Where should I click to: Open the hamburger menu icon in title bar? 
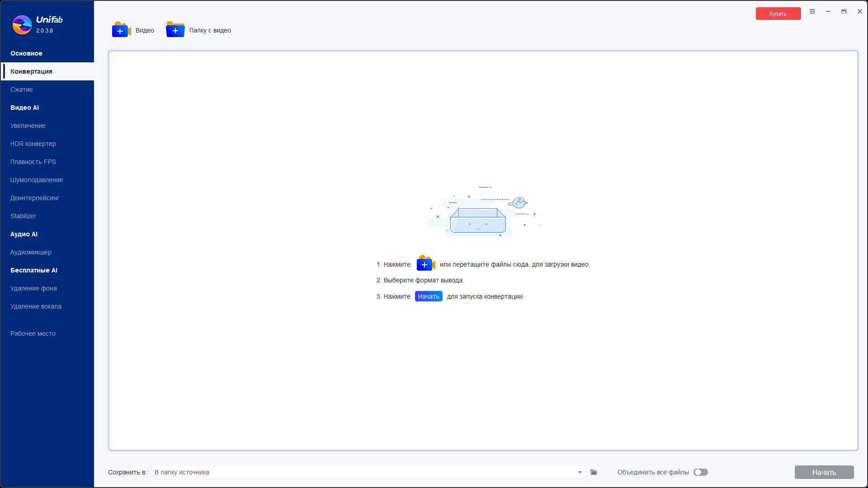coord(812,12)
